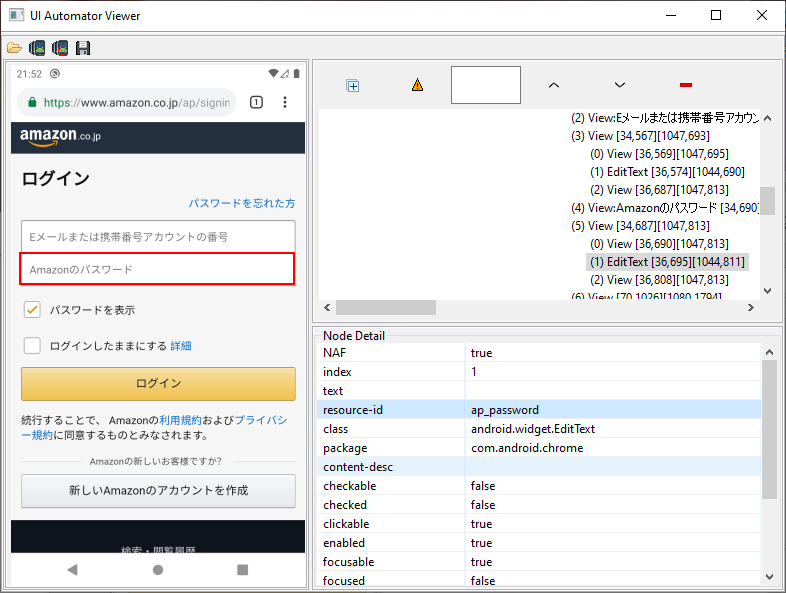Toggle the パスワードを表示 checkbox
Image resolution: width=786 pixels, height=593 pixels.
point(32,310)
